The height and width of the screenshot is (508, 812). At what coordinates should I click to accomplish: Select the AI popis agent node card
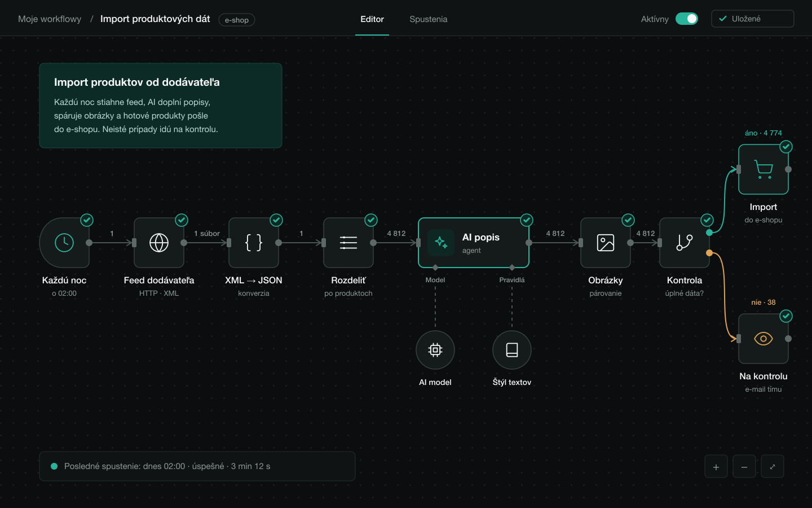click(474, 243)
